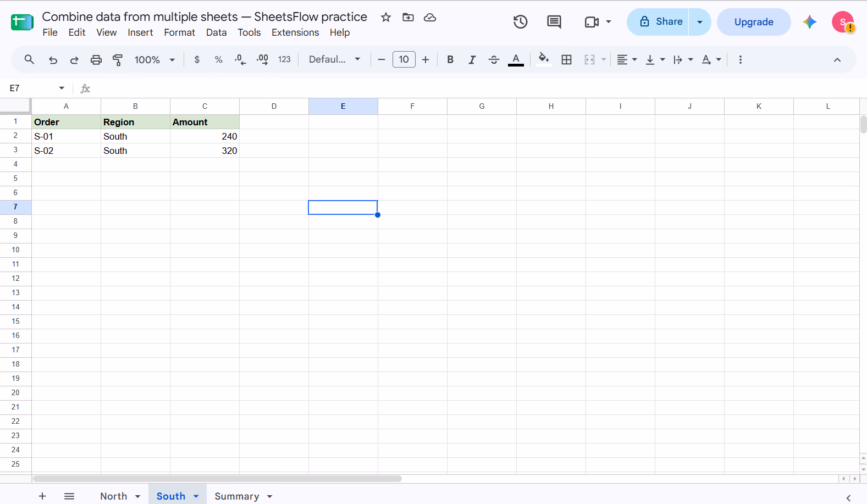Show more toolbar options
This screenshot has height=504, width=867.
(741, 59)
